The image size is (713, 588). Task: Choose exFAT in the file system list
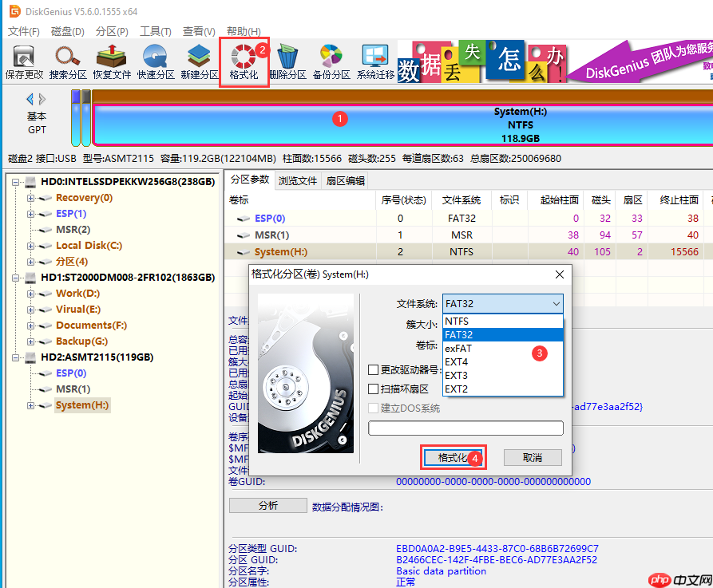pos(458,349)
